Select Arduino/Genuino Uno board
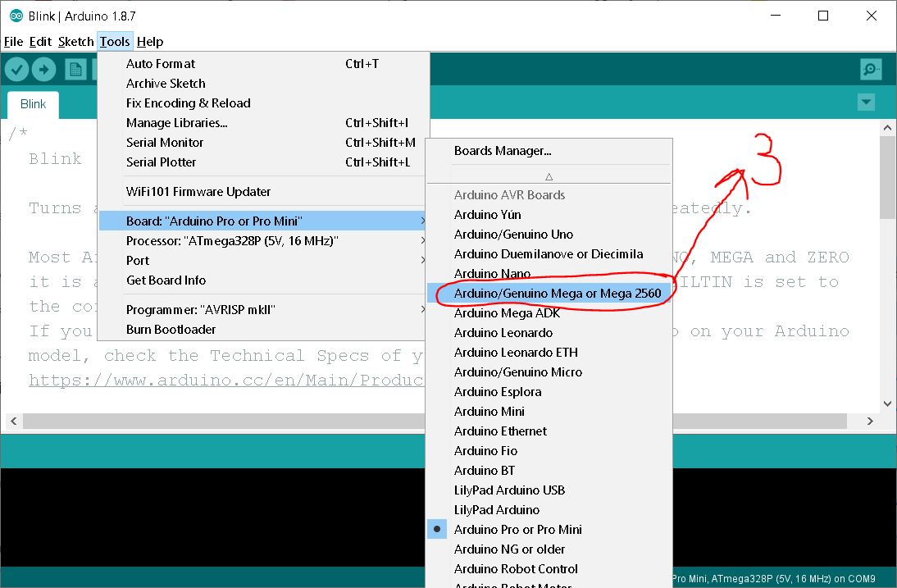 (549, 235)
